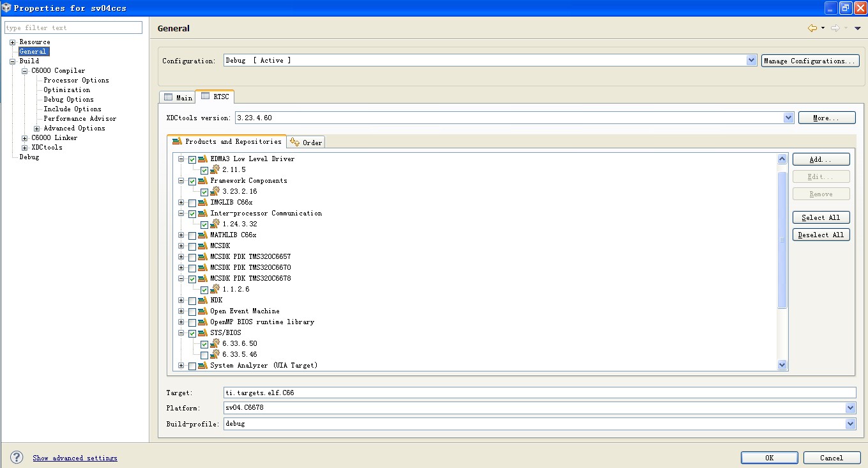Expand the Resource tree node
Image resolution: width=868 pixels, height=468 pixels.
coord(12,42)
